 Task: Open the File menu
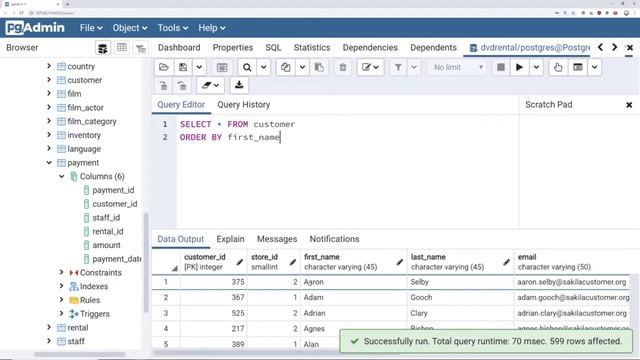pos(91,28)
